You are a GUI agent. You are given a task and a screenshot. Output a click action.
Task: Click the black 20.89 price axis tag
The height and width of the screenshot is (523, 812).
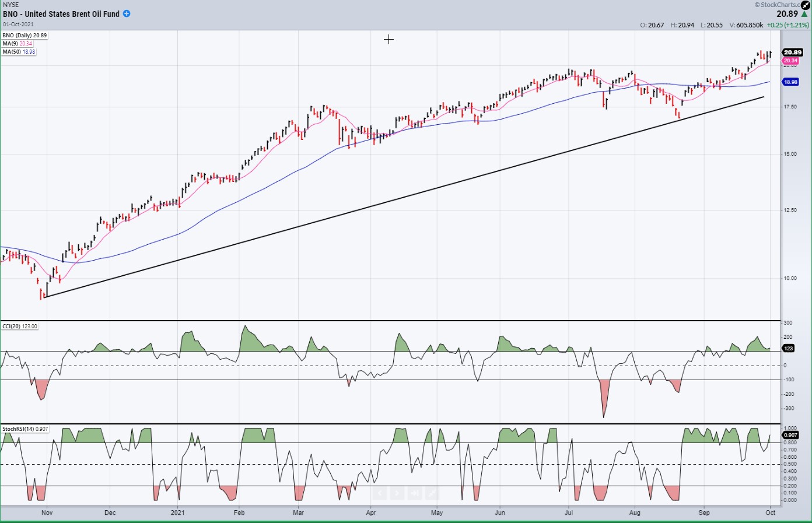(x=792, y=52)
